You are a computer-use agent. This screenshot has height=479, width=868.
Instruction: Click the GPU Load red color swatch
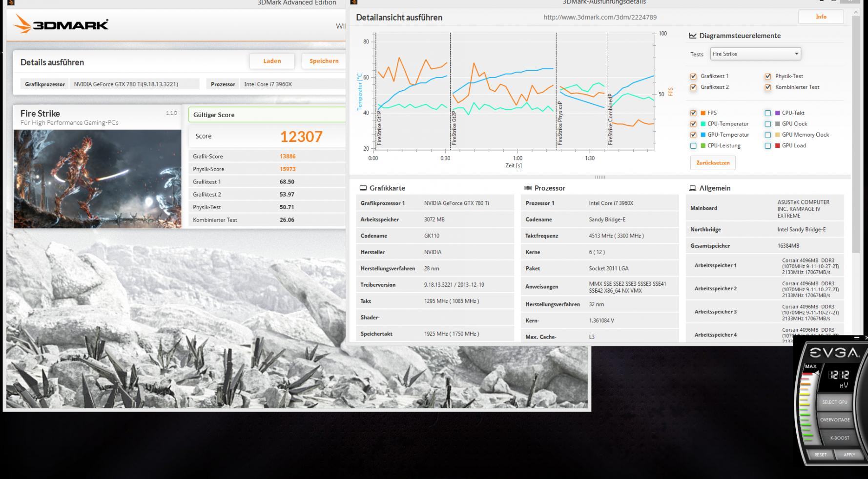(778, 146)
